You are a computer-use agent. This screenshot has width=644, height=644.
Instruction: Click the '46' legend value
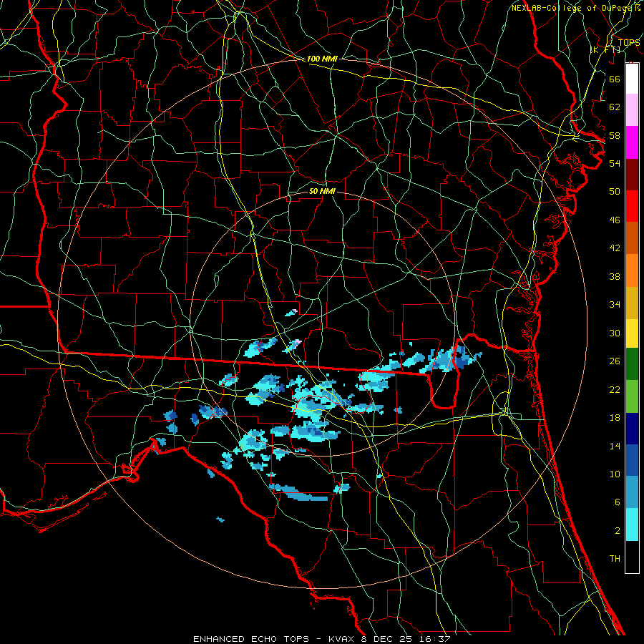click(615, 220)
